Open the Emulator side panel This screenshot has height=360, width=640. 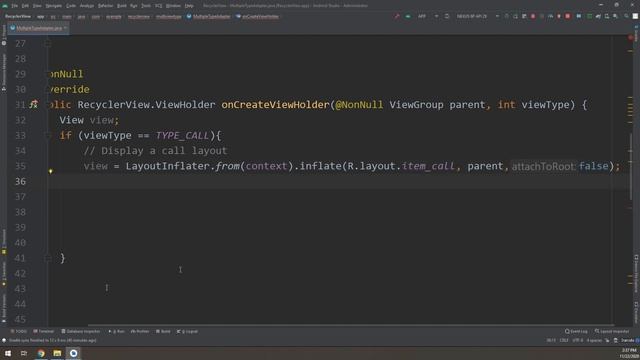[636, 313]
